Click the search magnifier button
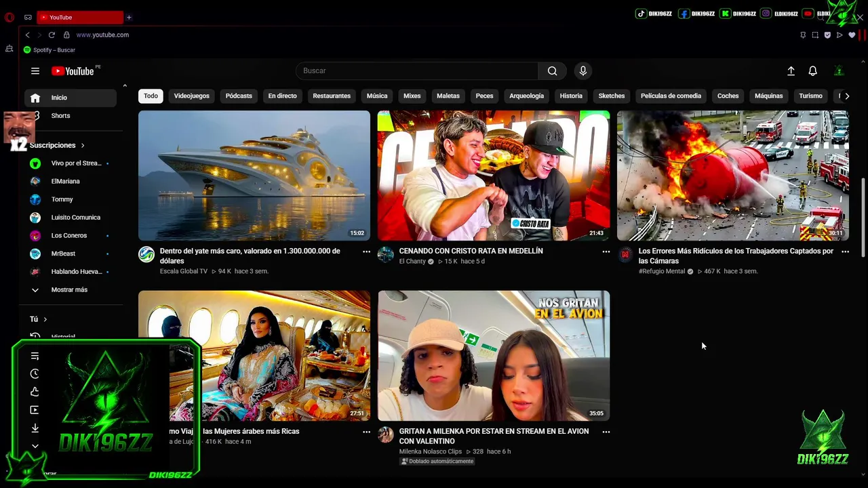 [552, 70]
